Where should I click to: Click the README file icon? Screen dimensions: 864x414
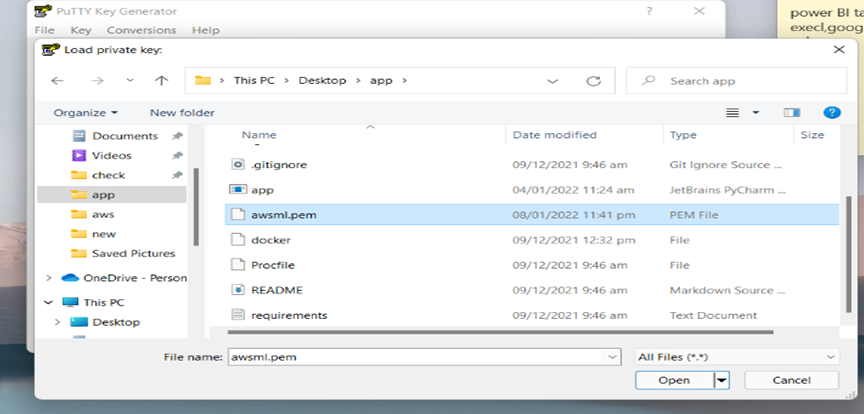(237, 290)
